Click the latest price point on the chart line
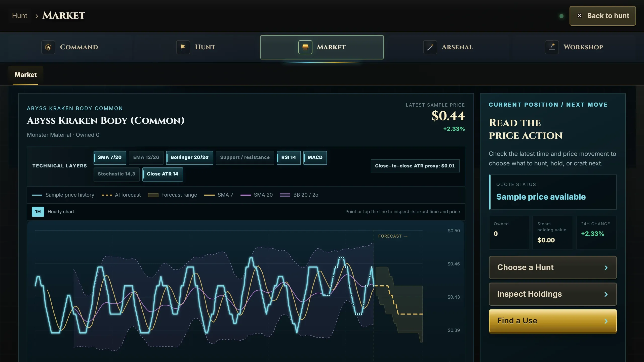 (x=374, y=286)
